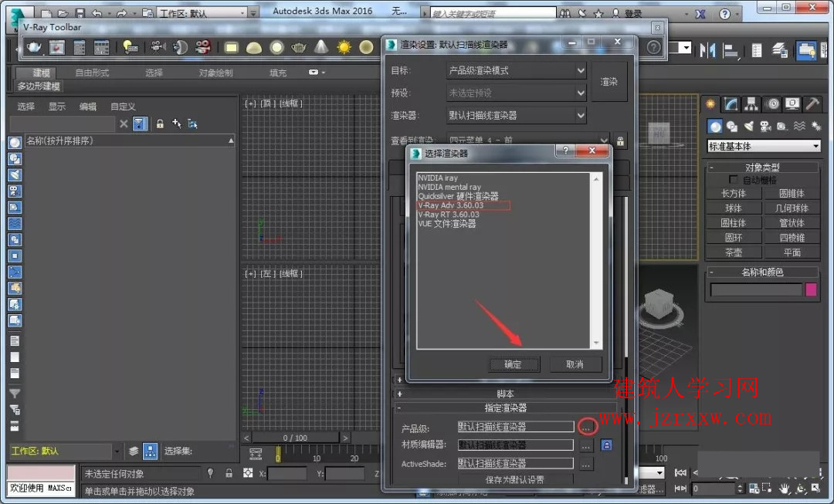Click the V-Ray dome camera icon
The height and width of the screenshot is (504, 834).
180,48
